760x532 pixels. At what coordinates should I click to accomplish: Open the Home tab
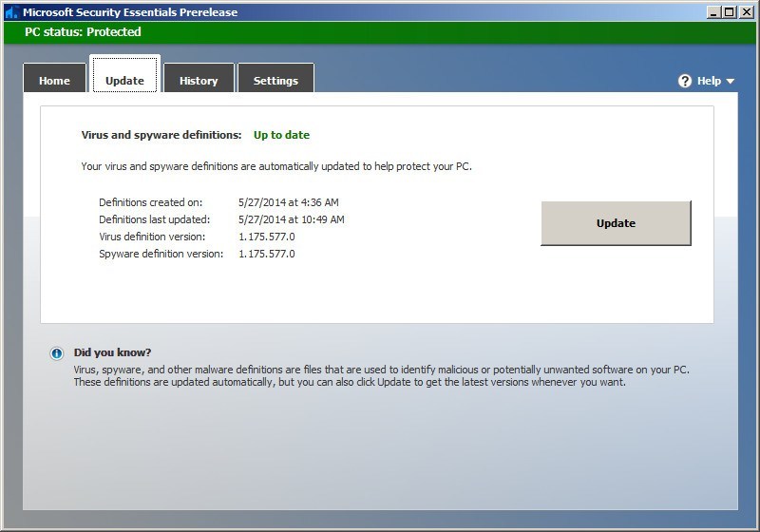coord(55,78)
